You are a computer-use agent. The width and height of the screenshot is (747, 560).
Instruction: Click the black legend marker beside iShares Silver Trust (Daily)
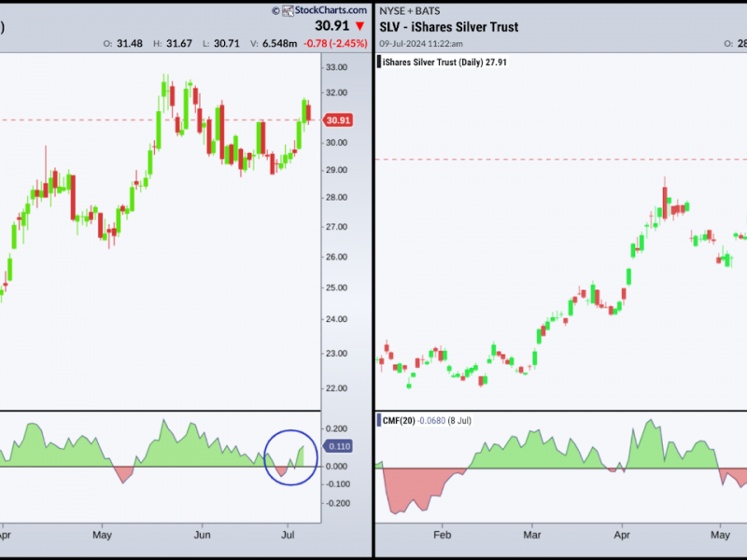[x=379, y=62]
